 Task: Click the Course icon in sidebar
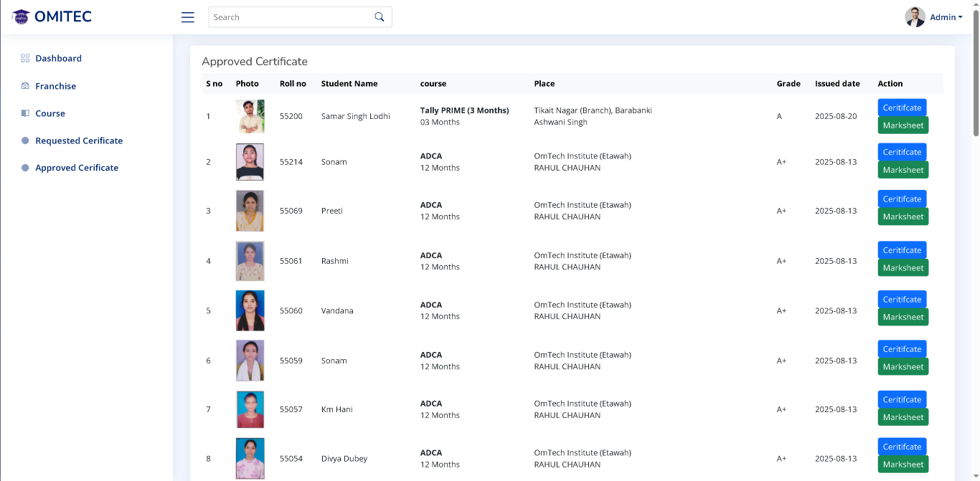[x=25, y=113]
